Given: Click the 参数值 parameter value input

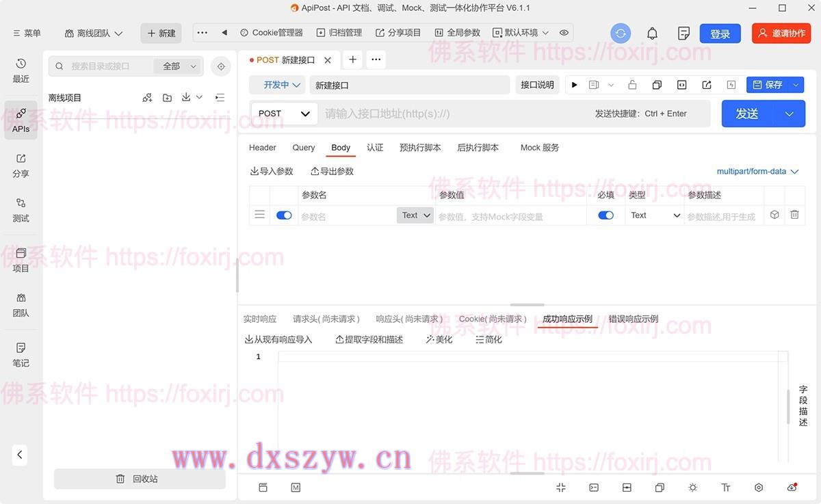Looking at the screenshot, I should pos(510,216).
